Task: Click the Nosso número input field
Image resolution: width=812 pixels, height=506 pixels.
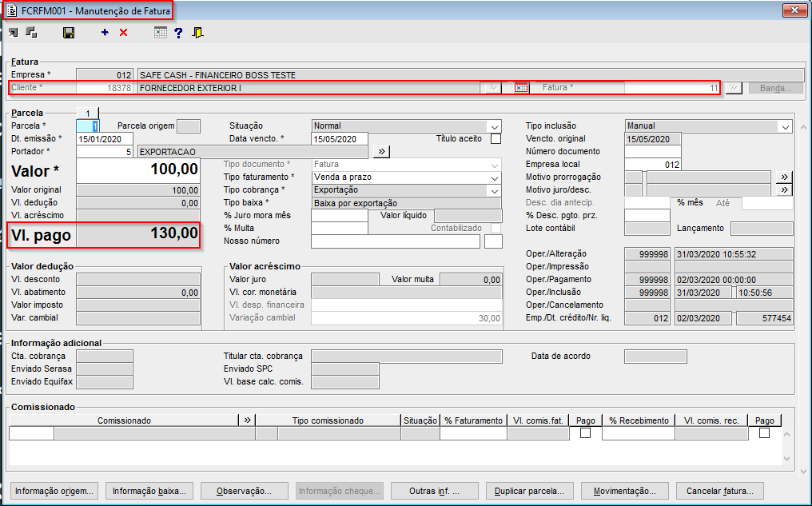Action: pos(396,241)
